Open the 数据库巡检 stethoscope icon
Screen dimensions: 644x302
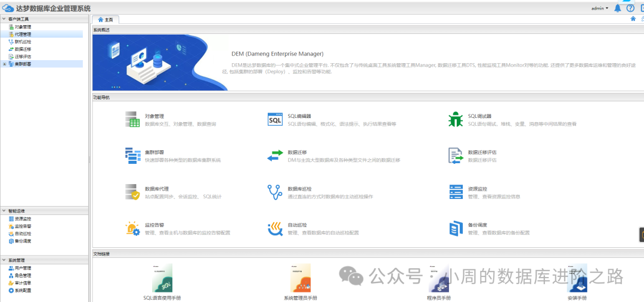pos(275,192)
